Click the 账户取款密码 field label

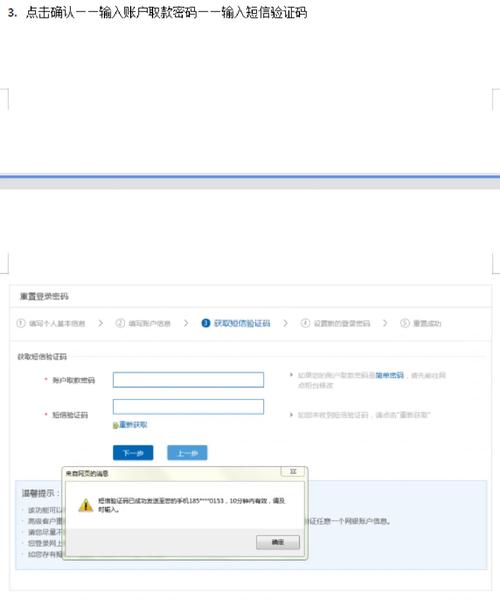(74, 380)
